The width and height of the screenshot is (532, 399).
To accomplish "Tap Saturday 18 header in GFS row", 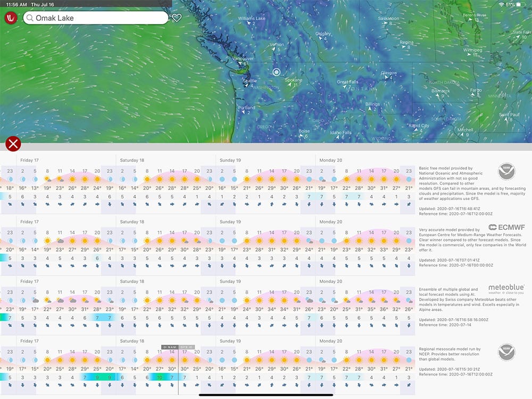I will point(132,160).
